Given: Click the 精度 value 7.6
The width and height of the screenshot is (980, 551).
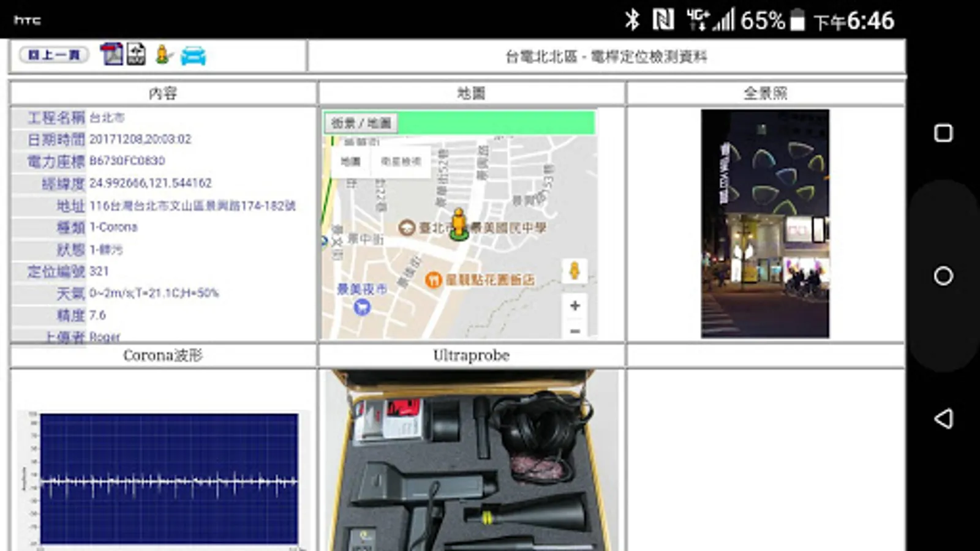Looking at the screenshot, I should pyautogui.click(x=97, y=315).
